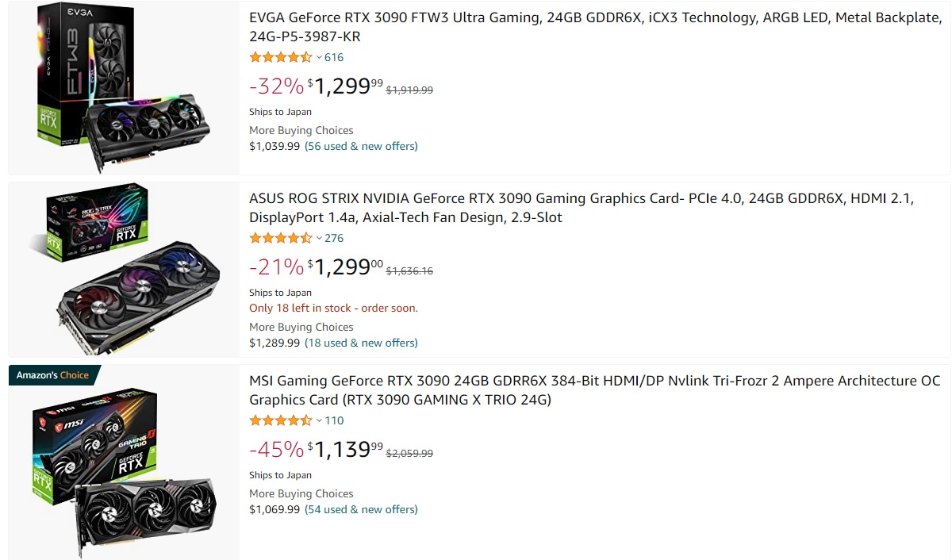Viewport: 952px width, 560px height.
Task: Open the ASUS ROG STRIX product image
Action: (x=123, y=270)
